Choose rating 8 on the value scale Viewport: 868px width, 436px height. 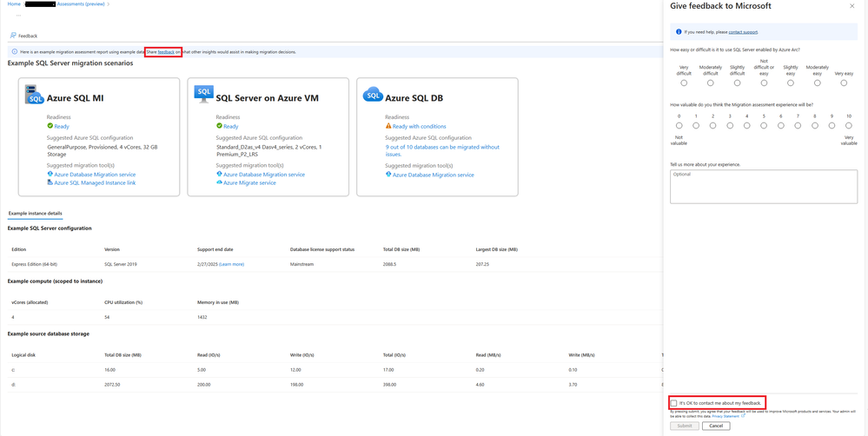pos(815,126)
